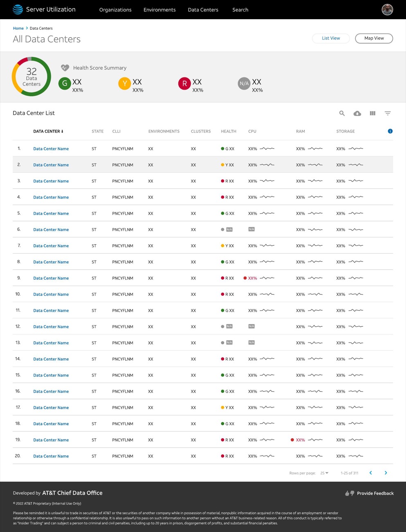Click the red R health score badge
Viewport: 406px width, 532px height.
pyautogui.click(x=184, y=83)
